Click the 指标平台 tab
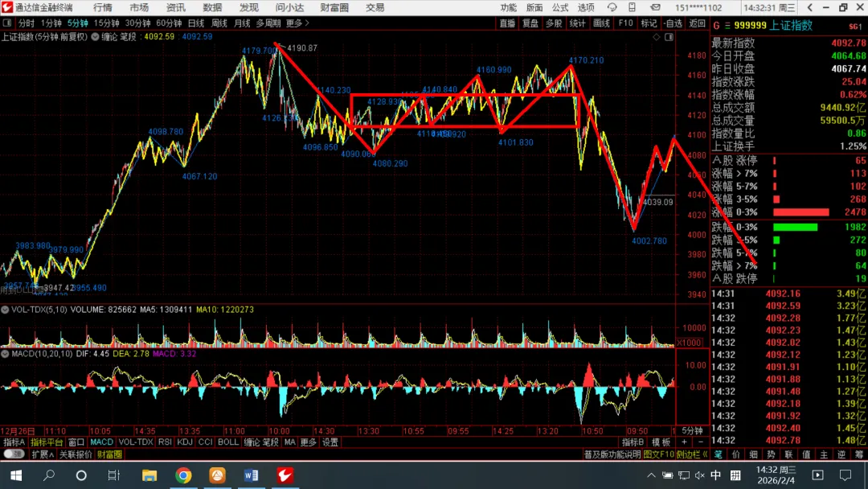The image size is (868, 489). coord(47,442)
